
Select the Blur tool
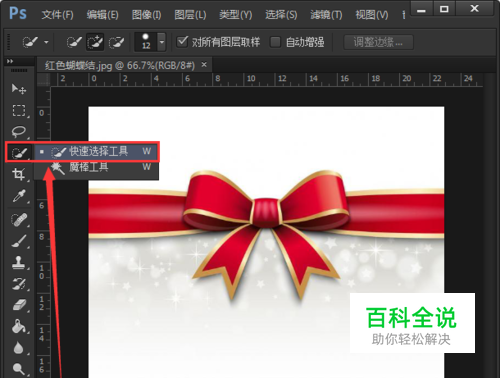19,348
